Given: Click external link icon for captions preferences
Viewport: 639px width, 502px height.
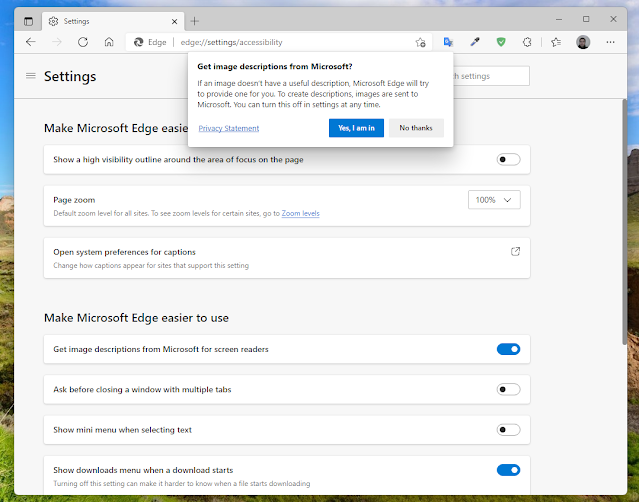Looking at the screenshot, I should tap(515, 251).
